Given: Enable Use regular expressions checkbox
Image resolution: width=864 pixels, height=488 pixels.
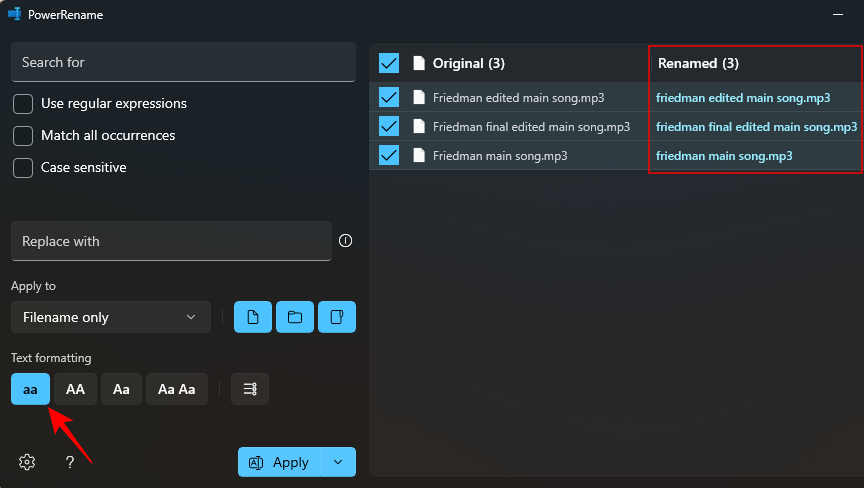Looking at the screenshot, I should point(23,104).
